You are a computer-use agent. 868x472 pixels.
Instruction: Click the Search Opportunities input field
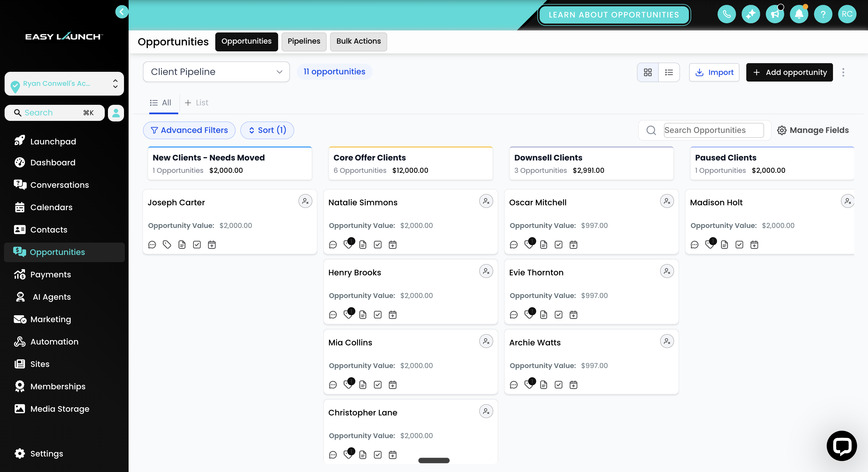click(x=713, y=130)
